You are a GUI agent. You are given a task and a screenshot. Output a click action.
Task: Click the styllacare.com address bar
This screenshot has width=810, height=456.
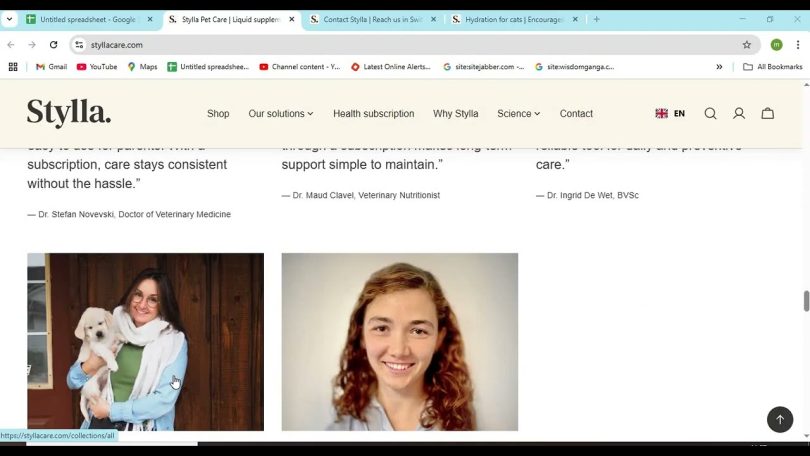coord(413,45)
